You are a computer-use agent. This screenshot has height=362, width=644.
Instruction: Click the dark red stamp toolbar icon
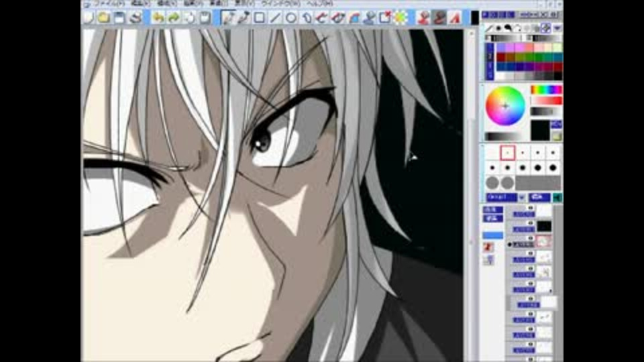coord(439,17)
